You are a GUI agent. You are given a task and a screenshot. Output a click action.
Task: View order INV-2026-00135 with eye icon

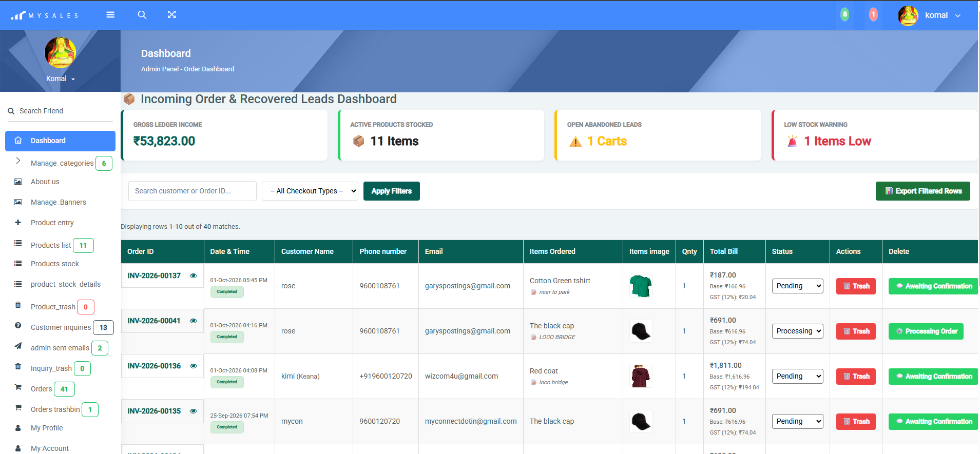click(194, 411)
